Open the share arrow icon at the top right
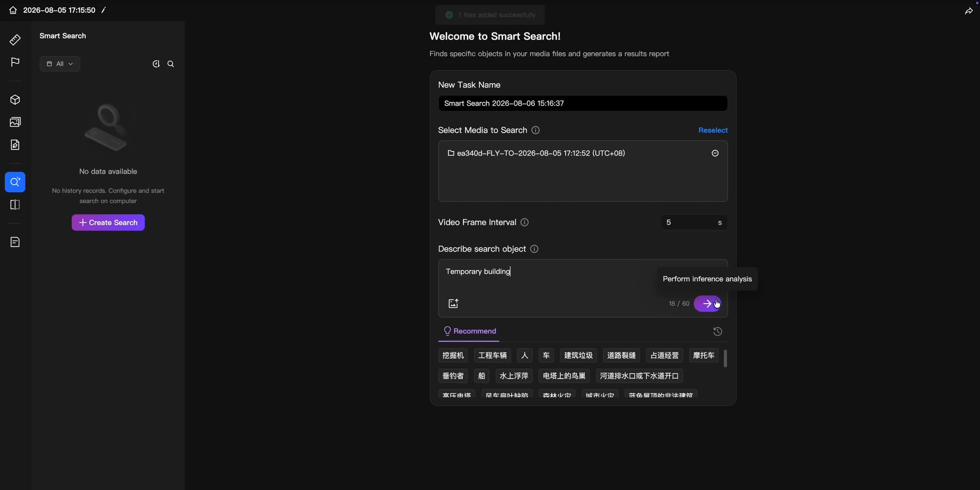 (x=969, y=11)
